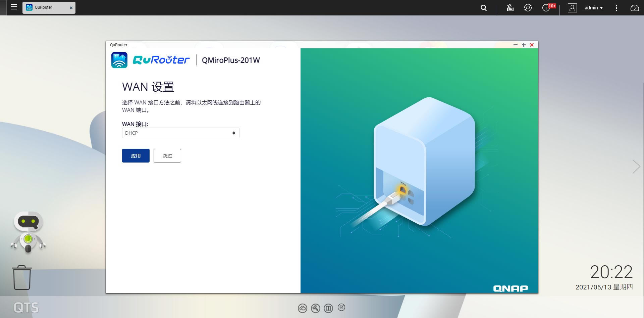Maximize the QuRouter window
This screenshot has height=318, width=644.
(x=524, y=45)
